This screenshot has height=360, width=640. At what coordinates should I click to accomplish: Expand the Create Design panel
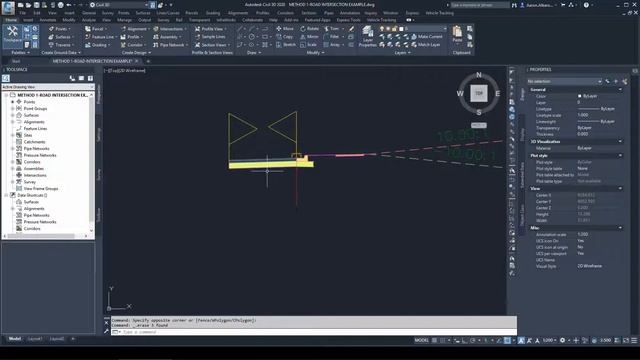pos(136,53)
